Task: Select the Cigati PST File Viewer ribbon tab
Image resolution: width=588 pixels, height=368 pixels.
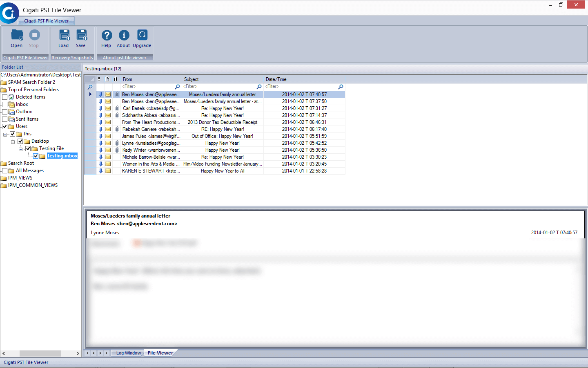Action: [x=47, y=21]
